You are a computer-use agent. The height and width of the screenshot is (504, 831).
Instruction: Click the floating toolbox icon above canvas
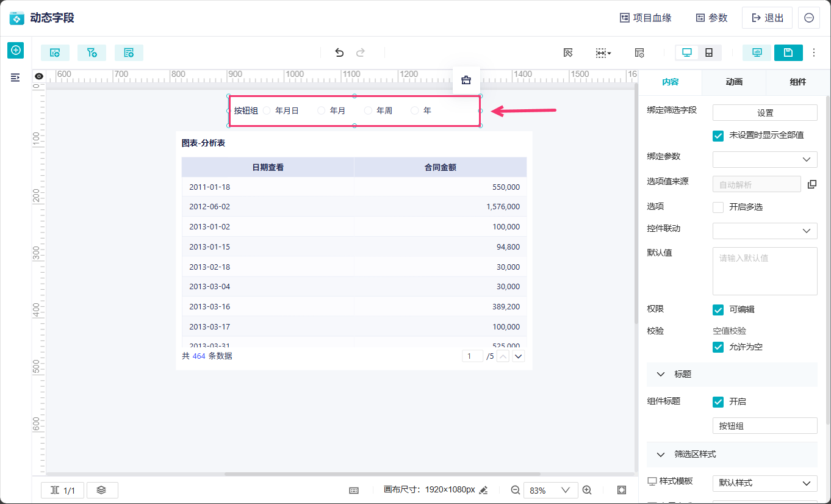[x=466, y=80]
